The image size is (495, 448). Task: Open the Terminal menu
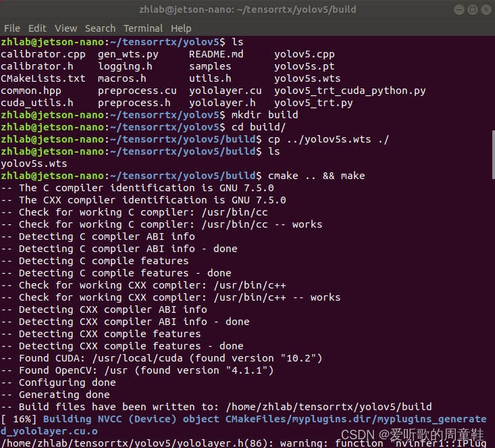pos(143,28)
